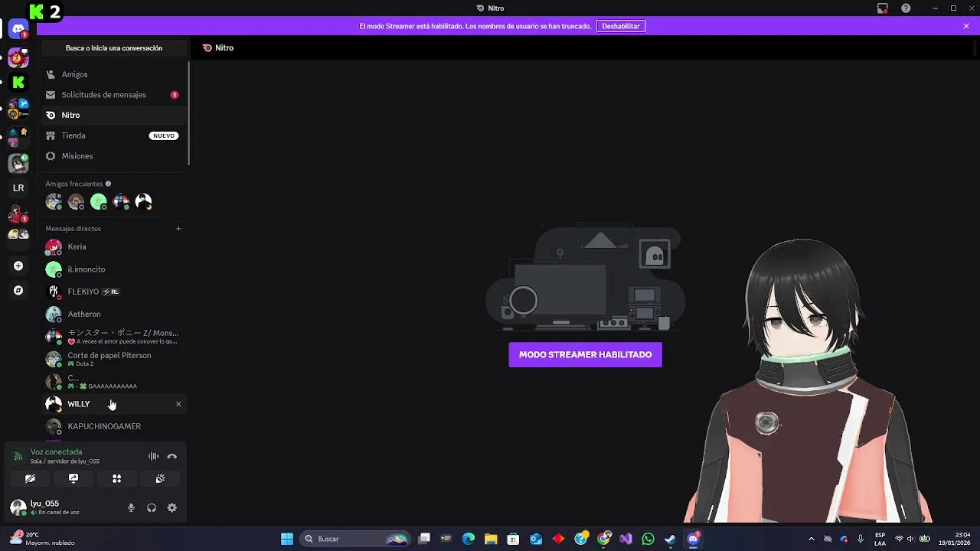Image resolution: width=980 pixels, height=551 pixels.
Task: Open the activities icon in voice panel
Action: 117,478
